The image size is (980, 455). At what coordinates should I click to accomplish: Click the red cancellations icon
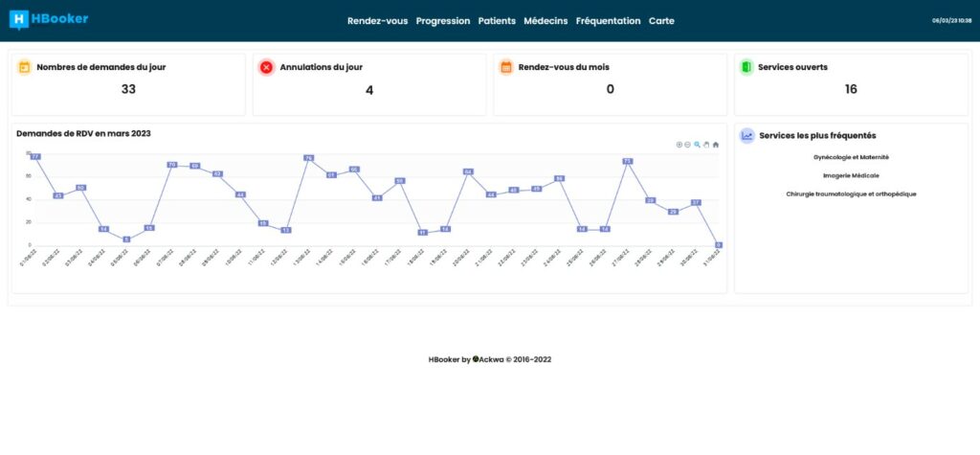click(266, 67)
